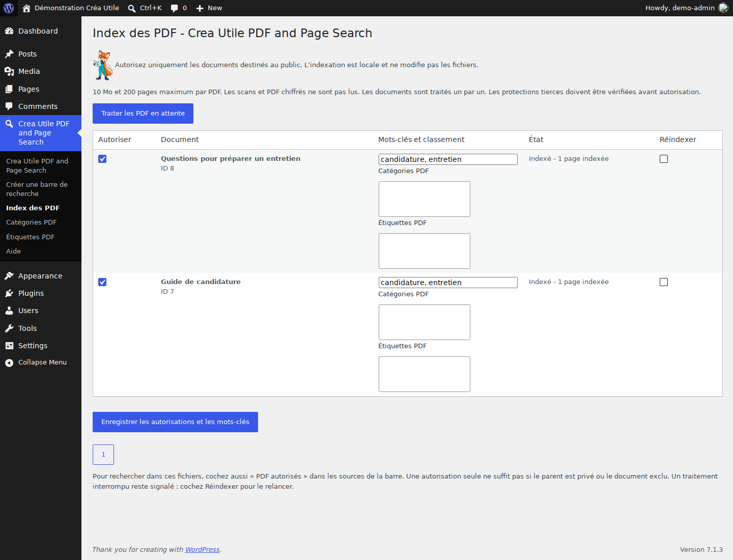This screenshot has height=560, width=733.
Task: Select Étiquettes PDF box for ID 8 document
Action: tap(425, 251)
